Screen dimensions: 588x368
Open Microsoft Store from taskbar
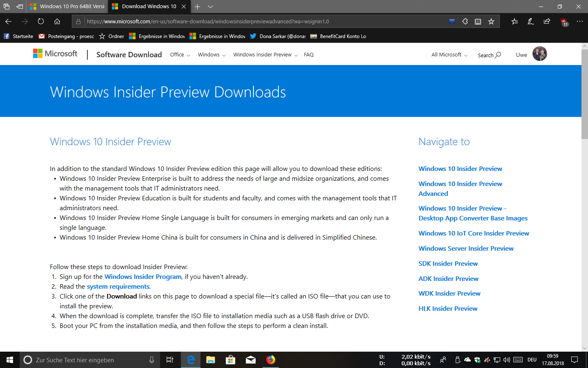230,360
